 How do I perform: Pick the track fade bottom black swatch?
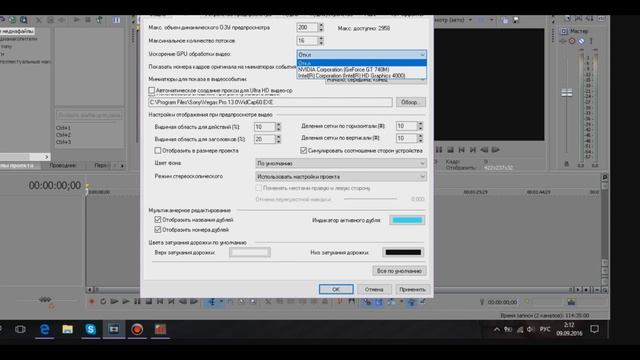pos(403,252)
